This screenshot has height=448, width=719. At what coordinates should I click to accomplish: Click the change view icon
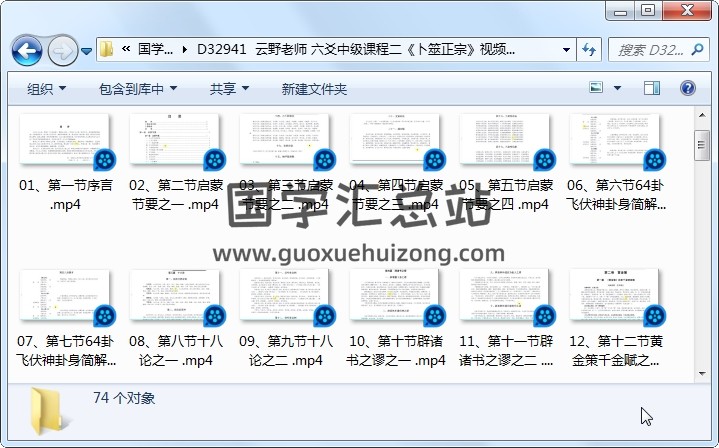(x=597, y=89)
